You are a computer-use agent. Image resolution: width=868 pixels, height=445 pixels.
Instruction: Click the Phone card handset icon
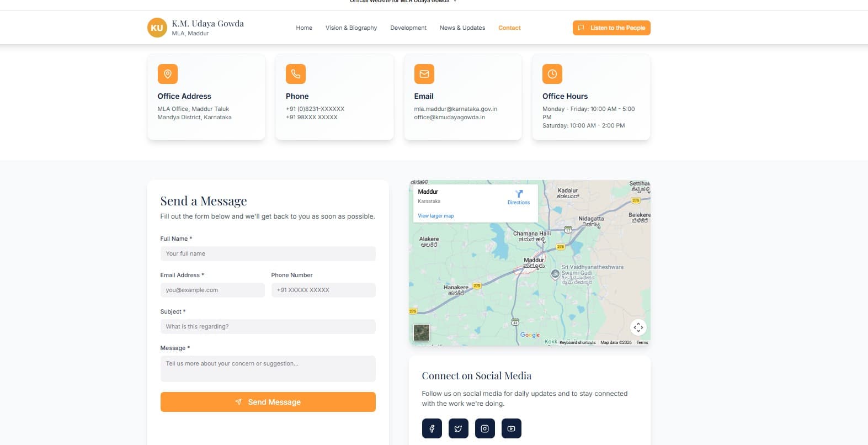click(x=296, y=74)
